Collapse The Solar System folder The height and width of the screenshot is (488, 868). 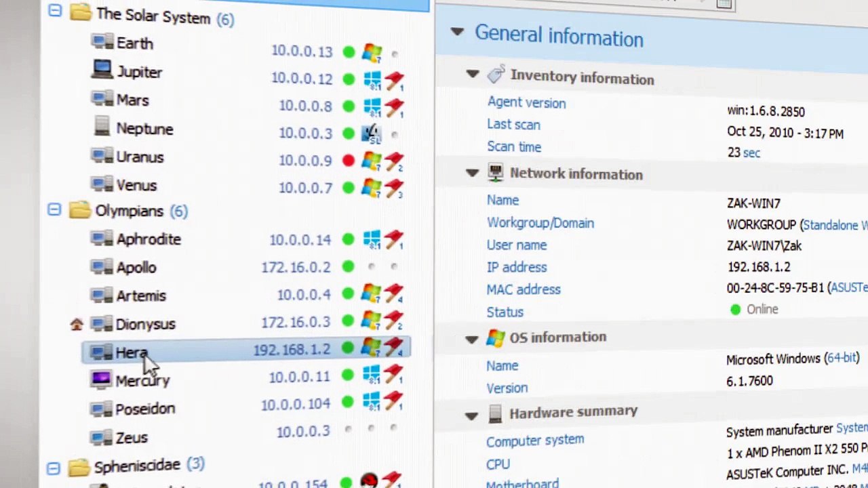pos(55,10)
